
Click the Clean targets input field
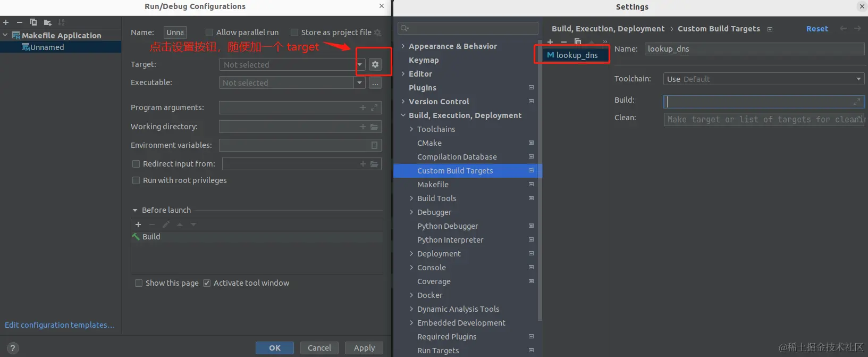pyautogui.click(x=764, y=120)
